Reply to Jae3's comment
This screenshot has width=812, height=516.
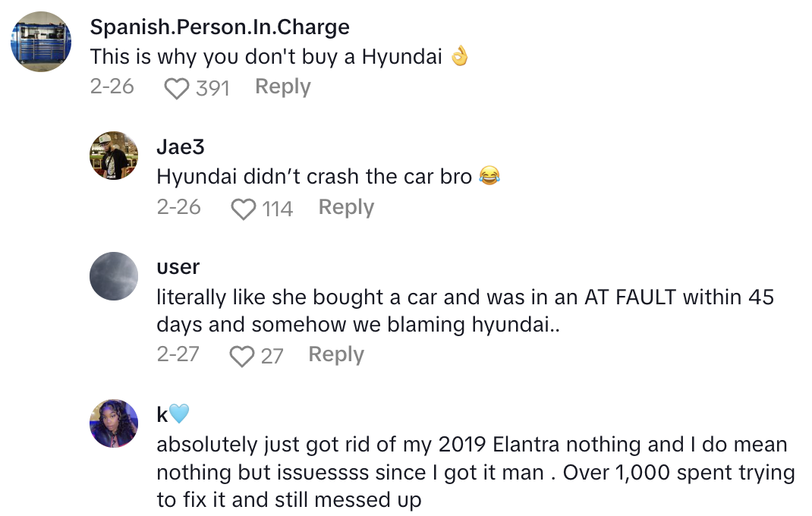346,207
